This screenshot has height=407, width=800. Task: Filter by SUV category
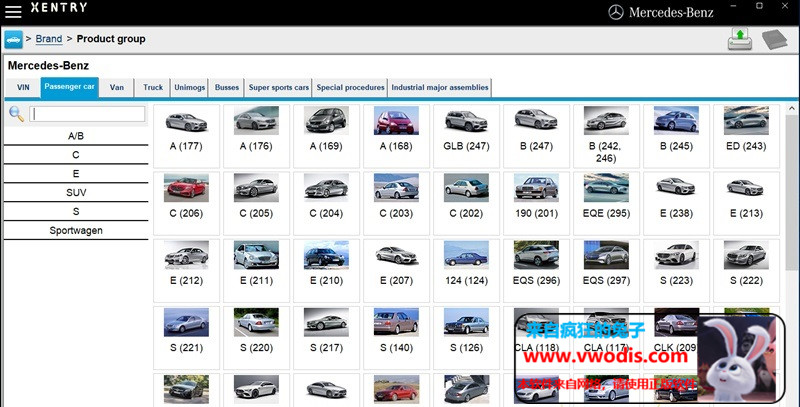coord(76,193)
